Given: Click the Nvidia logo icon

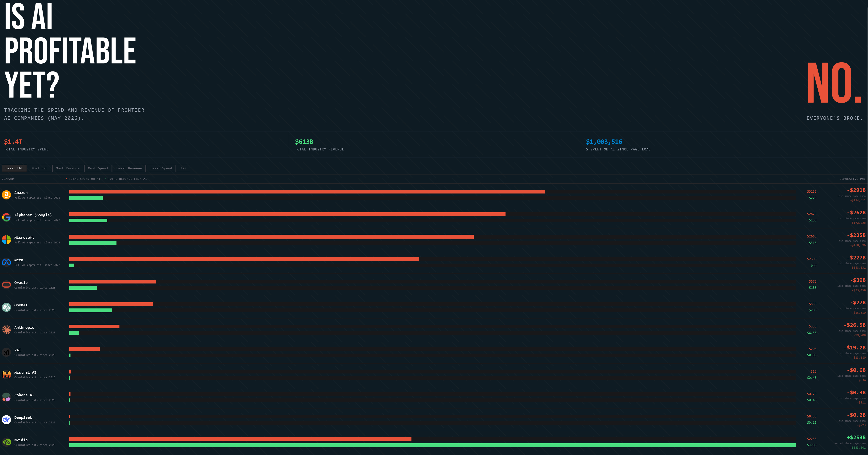Looking at the screenshot, I should (6, 442).
